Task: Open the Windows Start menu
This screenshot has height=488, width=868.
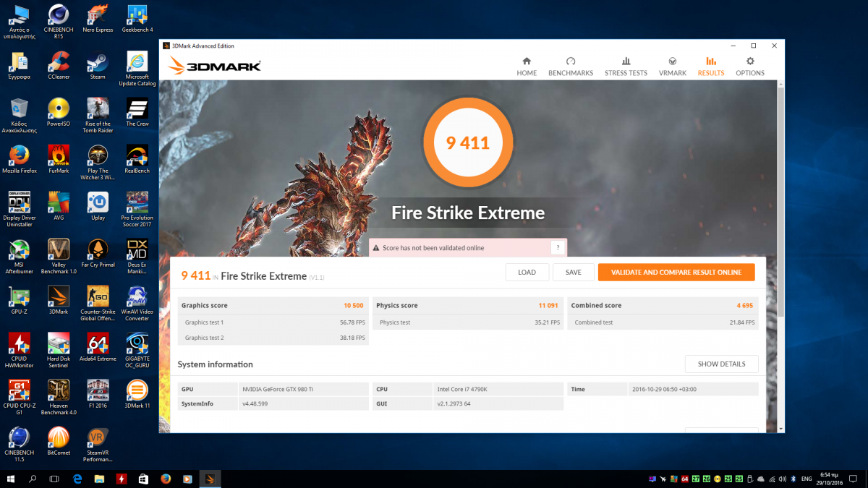Action: pyautogui.click(x=11, y=479)
